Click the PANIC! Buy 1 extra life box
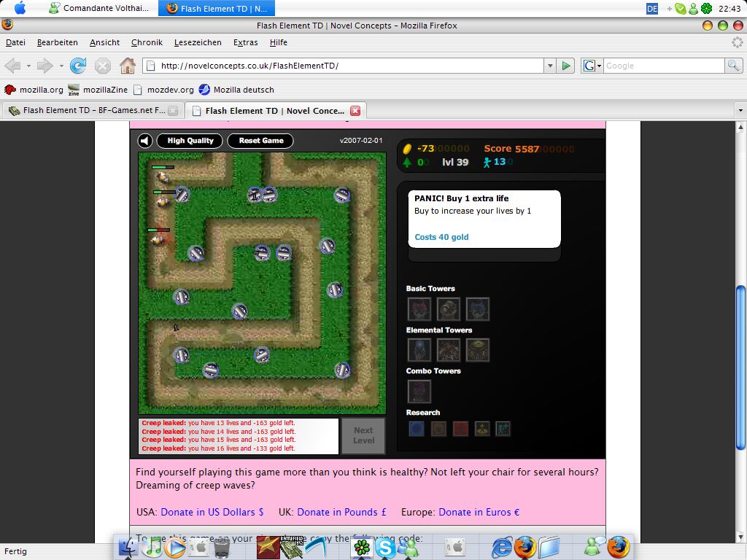This screenshot has height=560, width=747. [484, 219]
